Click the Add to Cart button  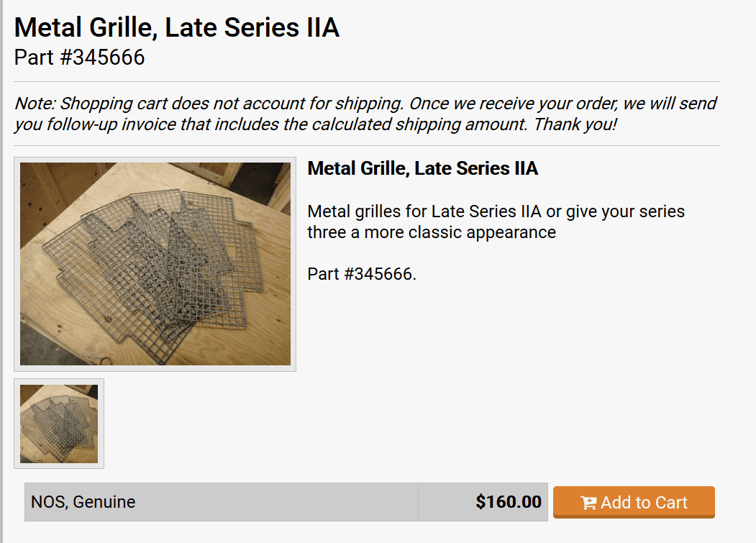click(634, 502)
